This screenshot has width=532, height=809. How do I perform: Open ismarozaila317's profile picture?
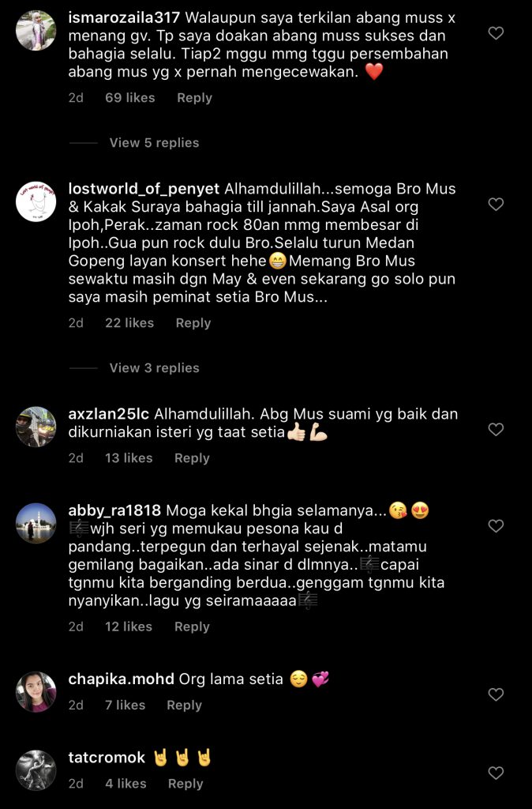[x=36, y=31]
